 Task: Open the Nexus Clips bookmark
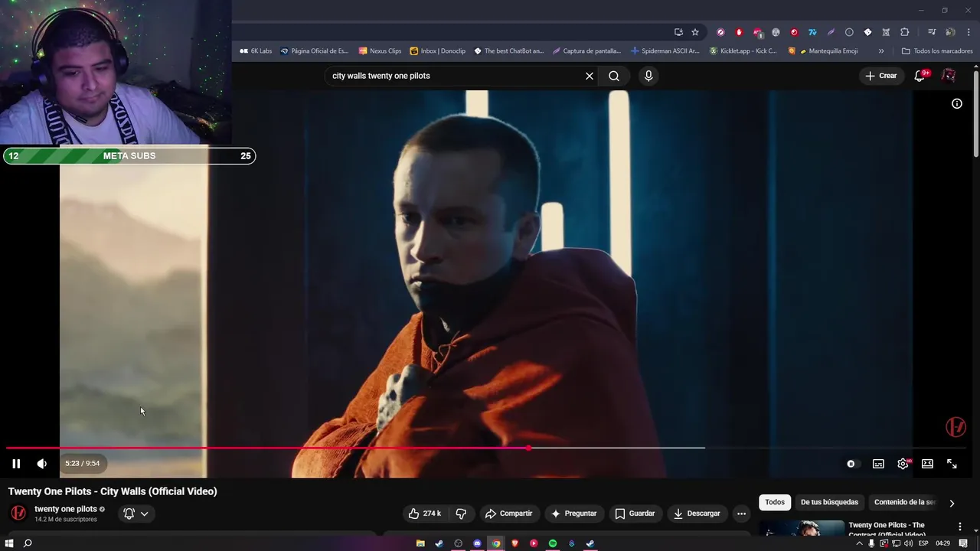380,51
